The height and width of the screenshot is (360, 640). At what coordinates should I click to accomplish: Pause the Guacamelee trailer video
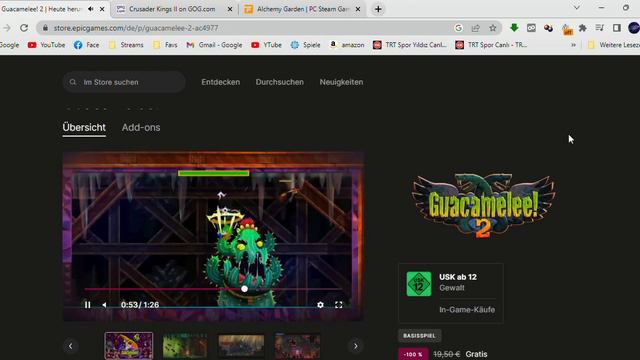click(87, 305)
